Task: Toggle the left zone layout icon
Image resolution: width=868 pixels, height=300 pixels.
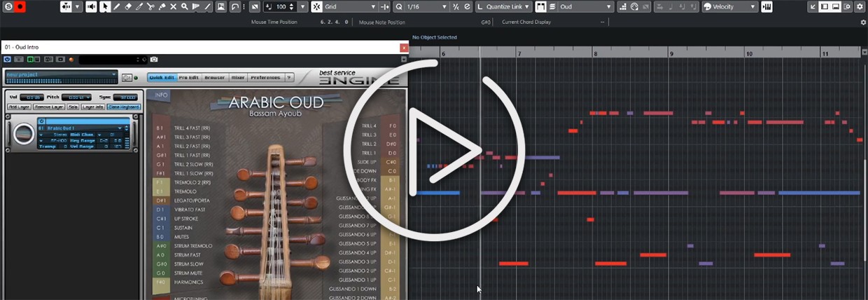Action: 824,6
